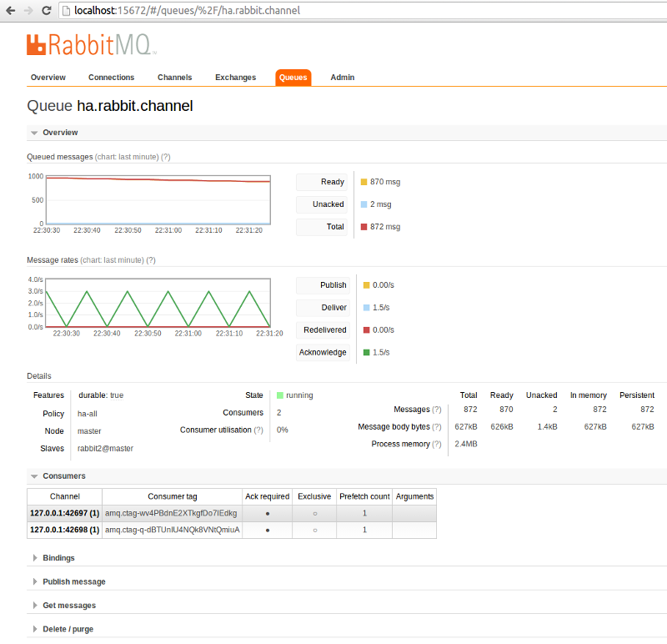Click the light blue Unacked swatch

click(364, 204)
